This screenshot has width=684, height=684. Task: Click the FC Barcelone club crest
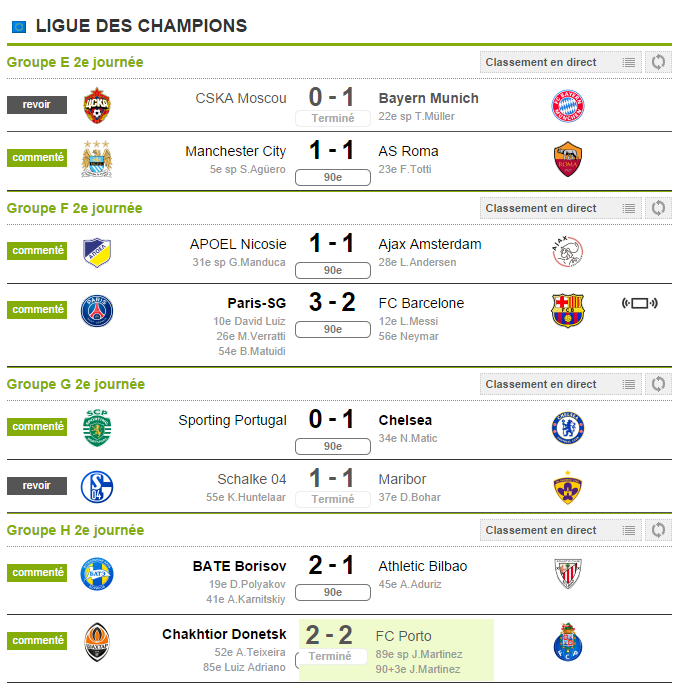(568, 310)
